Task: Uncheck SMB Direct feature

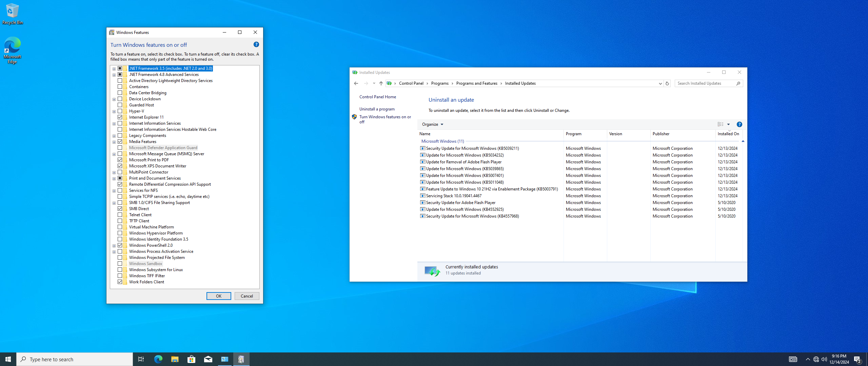Action: (120, 209)
